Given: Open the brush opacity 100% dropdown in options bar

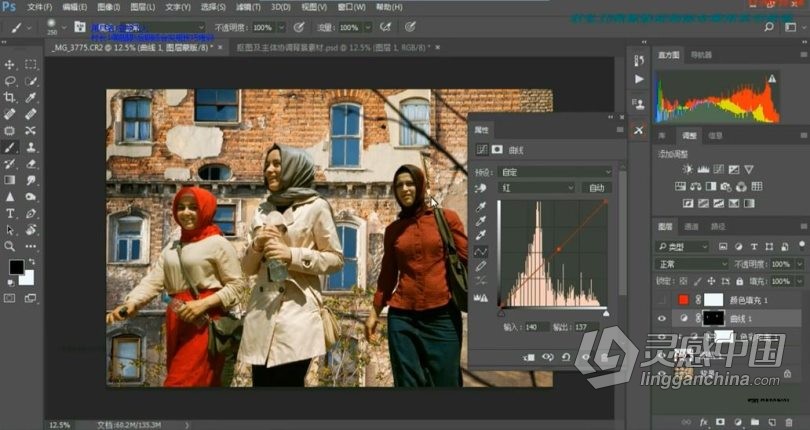Looking at the screenshot, I should pos(281,27).
